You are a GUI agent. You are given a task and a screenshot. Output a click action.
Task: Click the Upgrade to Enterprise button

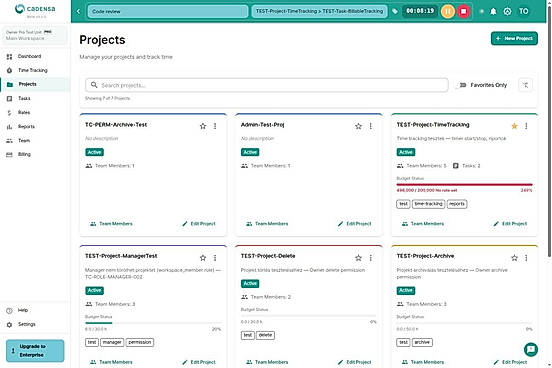point(35,351)
